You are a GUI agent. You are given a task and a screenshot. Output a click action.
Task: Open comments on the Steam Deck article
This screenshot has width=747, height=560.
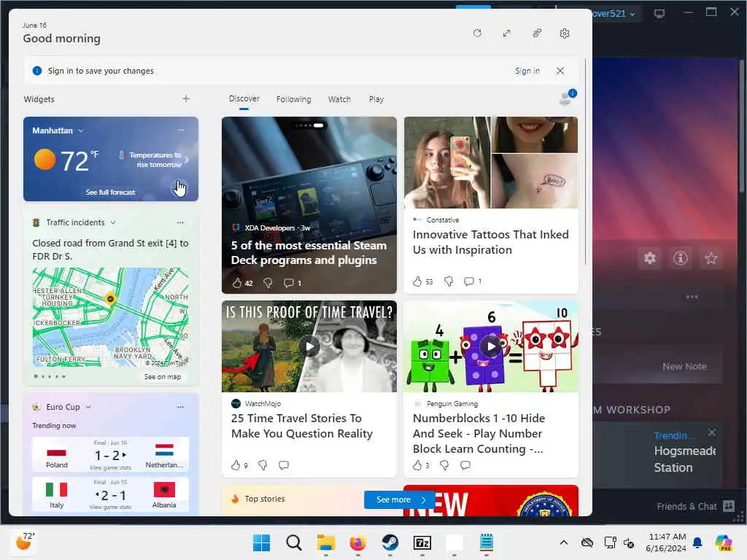pos(289,283)
